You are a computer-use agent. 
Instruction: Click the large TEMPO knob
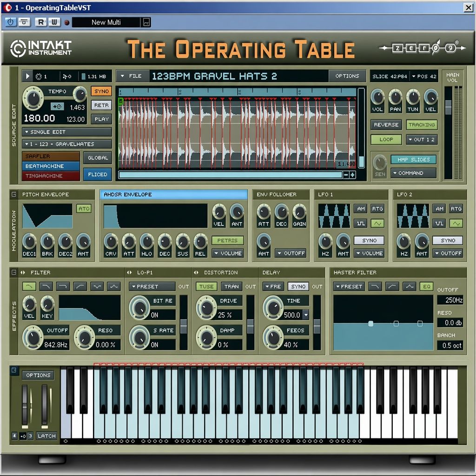(x=33, y=98)
